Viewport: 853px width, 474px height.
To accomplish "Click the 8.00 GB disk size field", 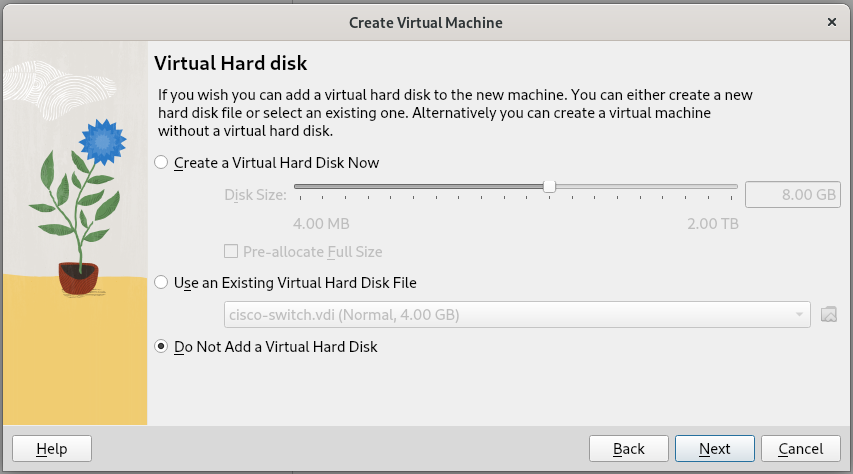I will [792, 194].
